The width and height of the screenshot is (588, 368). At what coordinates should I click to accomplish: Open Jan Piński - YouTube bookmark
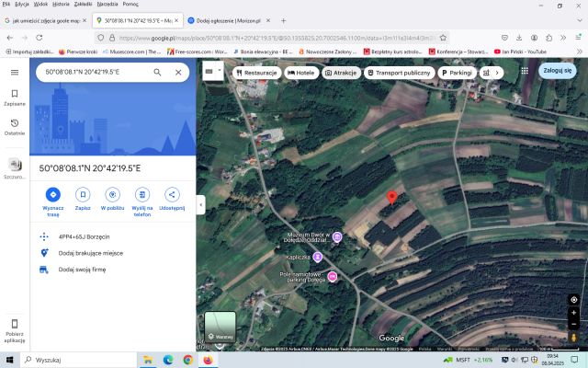(x=520, y=52)
